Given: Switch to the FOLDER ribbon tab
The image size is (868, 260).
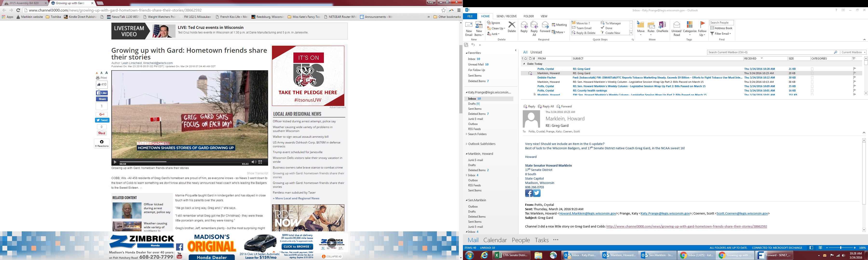Looking at the screenshot, I should pyautogui.click(x=528, y=16).
